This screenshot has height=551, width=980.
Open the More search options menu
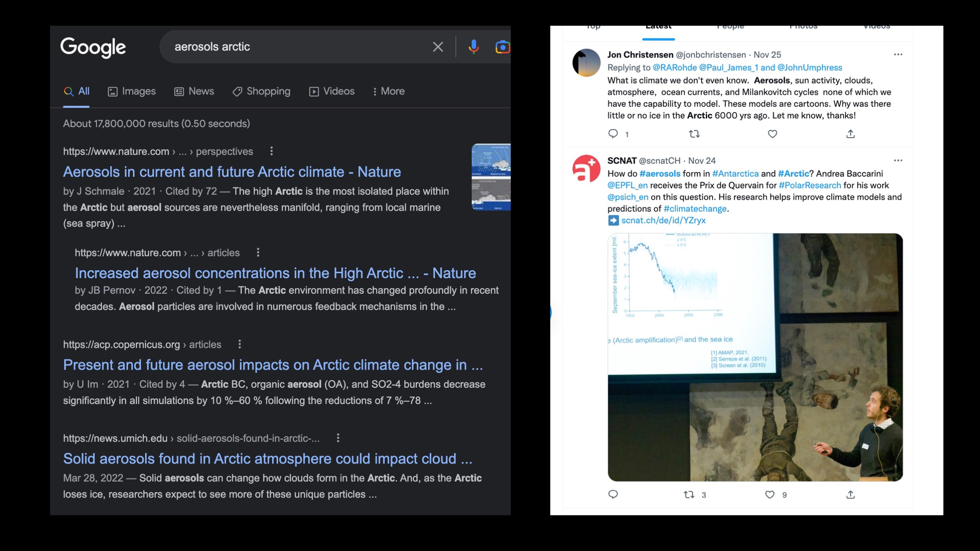[388, 91]
